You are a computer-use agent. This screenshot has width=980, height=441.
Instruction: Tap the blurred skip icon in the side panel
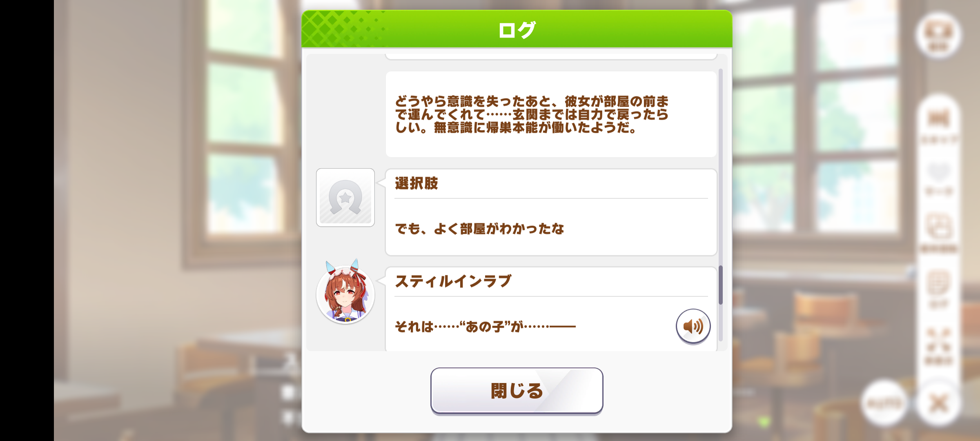click(x=939, y=125)
